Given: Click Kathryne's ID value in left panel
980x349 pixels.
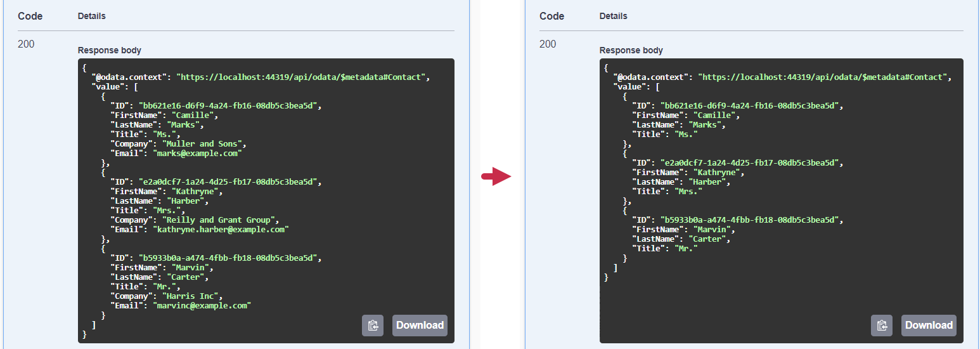Looking at the screenshot, I should pyautogui.click(x=229, y=182).
